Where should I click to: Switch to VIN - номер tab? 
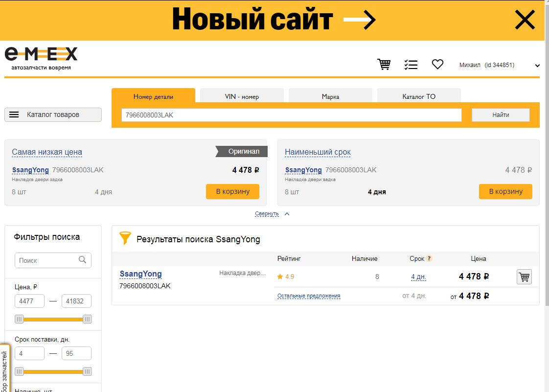pyautogui.click(x=242, y=96)
